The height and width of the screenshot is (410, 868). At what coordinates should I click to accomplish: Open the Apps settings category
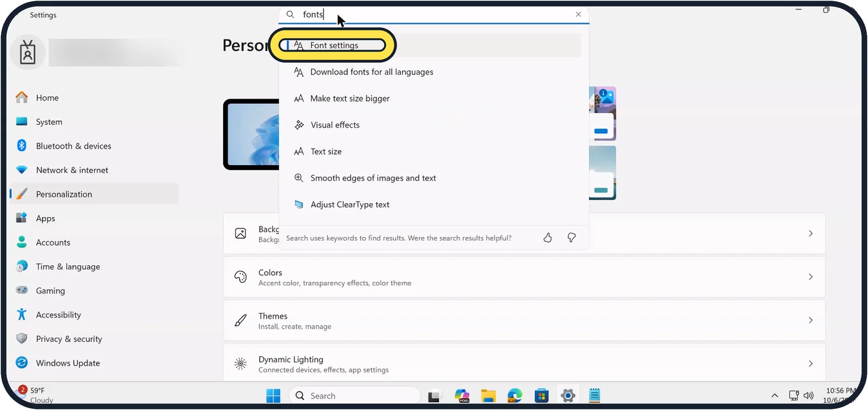tap(94, 218)
